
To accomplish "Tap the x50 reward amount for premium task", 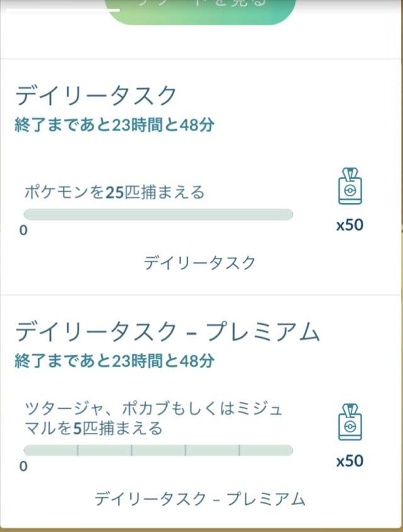I will coord(349,461).
